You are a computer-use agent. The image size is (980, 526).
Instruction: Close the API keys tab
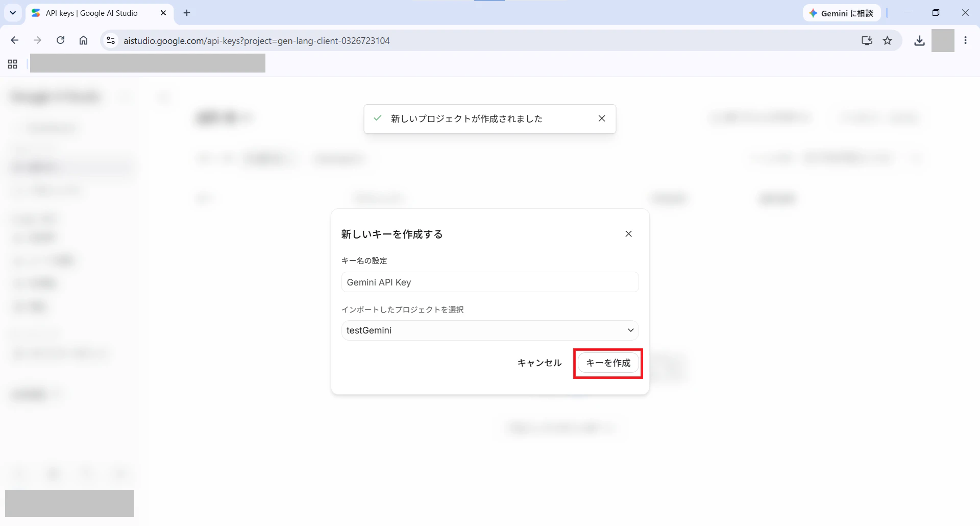163,13
